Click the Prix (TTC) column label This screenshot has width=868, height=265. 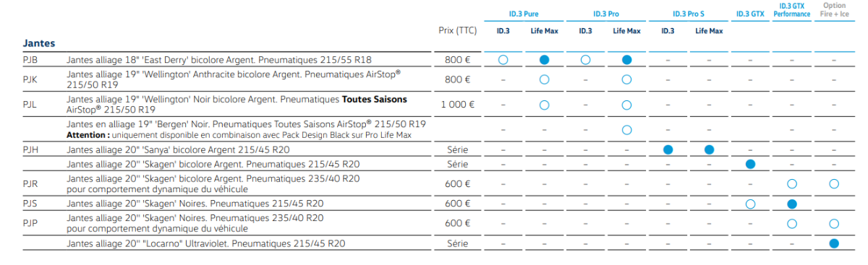[458, 30]
